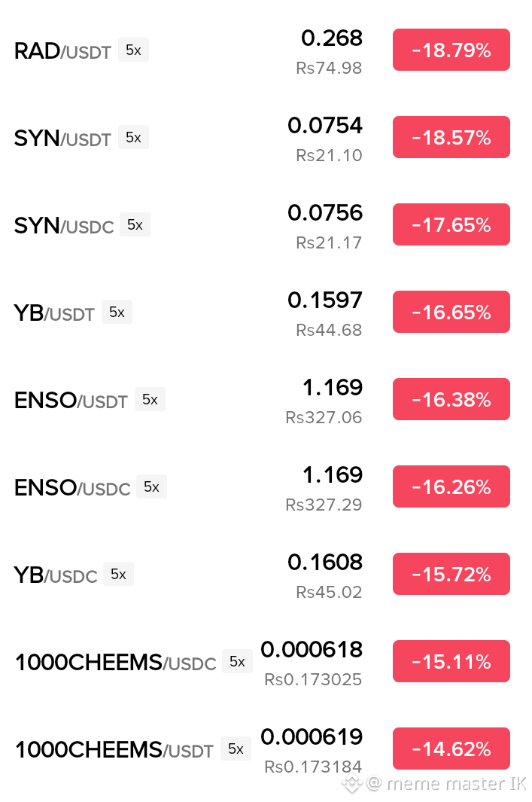The image size is (532, 802).
Task: Tap the -15.72% change badge
Action: 451,574
